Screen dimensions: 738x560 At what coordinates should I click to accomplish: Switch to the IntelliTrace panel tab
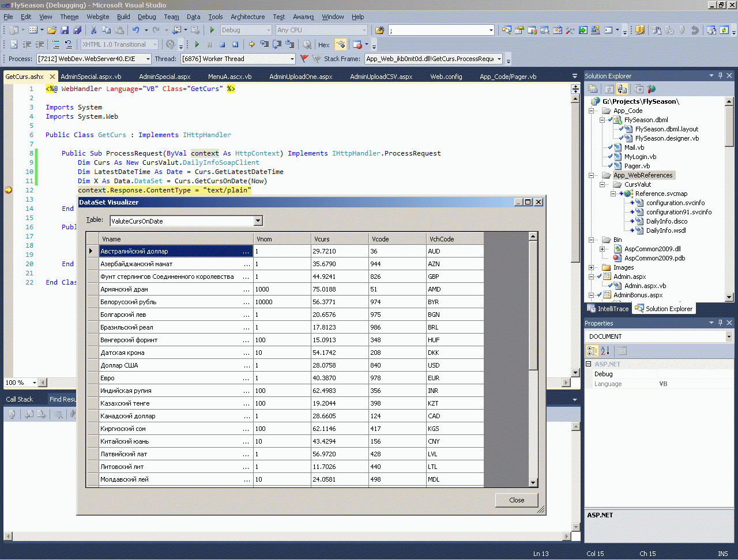[608, 309]
